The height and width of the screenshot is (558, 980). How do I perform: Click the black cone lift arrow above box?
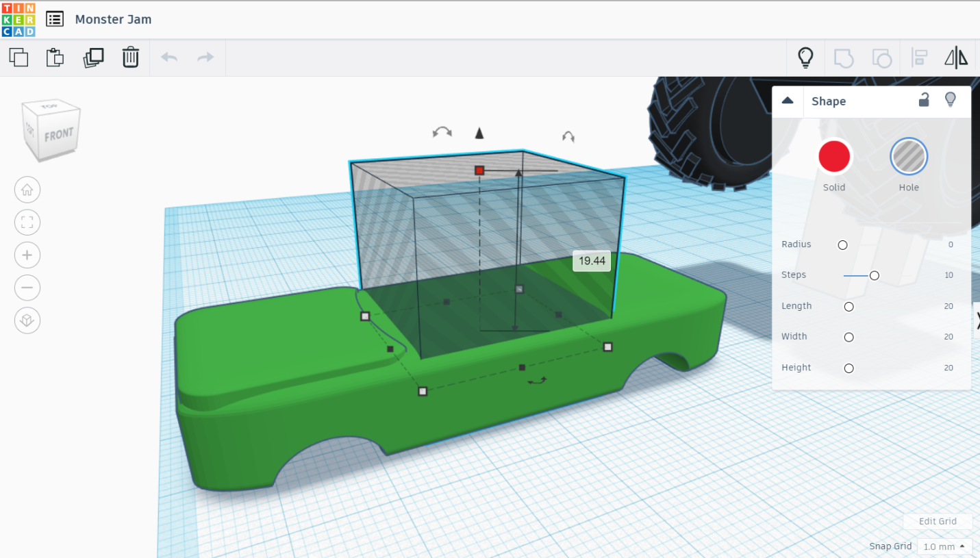479,133
